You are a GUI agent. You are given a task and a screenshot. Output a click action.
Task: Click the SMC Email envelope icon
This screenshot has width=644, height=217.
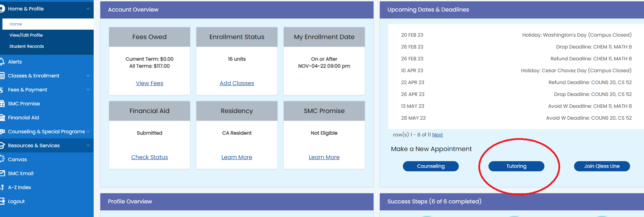click(x=2, y=173)
